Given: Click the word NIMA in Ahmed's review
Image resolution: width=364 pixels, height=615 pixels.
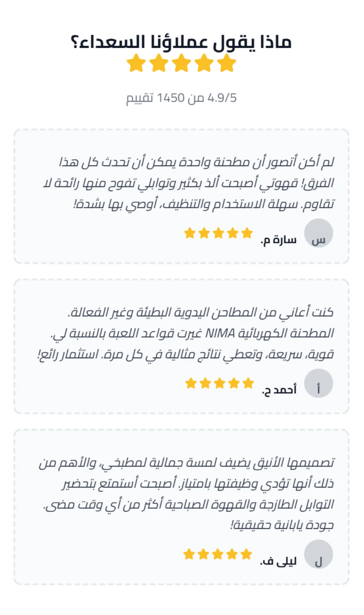Looking at the screenshot, I should click(x=220, y=333).
